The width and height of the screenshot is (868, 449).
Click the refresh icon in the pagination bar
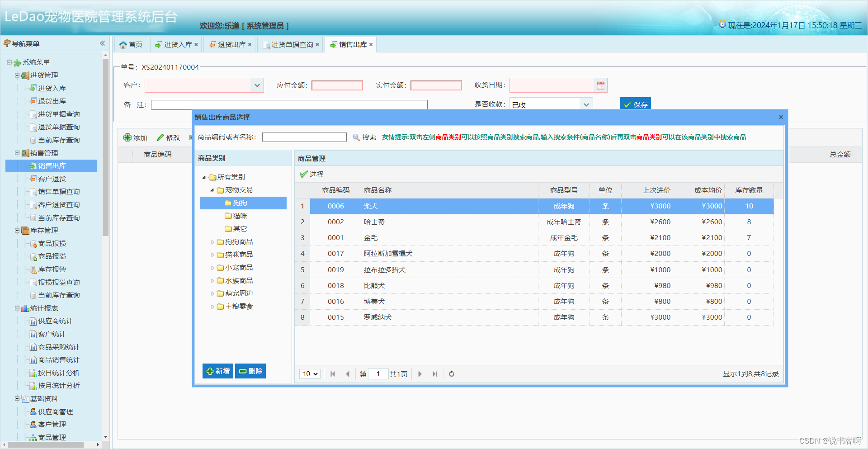click(451, 374)
